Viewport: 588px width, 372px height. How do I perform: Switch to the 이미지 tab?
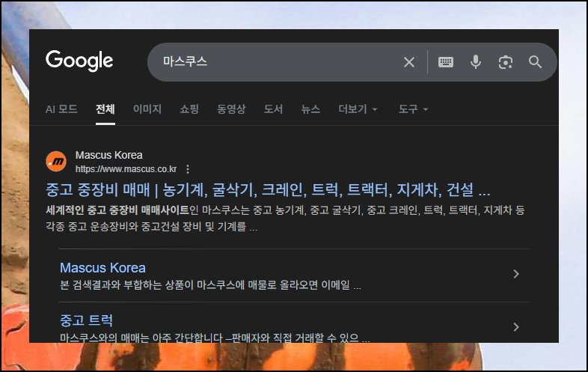tap(147, 109)
